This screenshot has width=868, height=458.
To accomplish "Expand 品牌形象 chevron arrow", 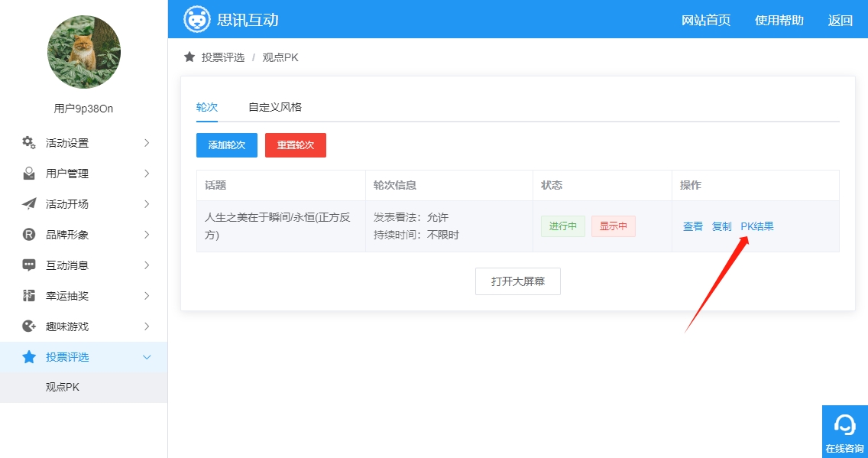I will point(147,234).
